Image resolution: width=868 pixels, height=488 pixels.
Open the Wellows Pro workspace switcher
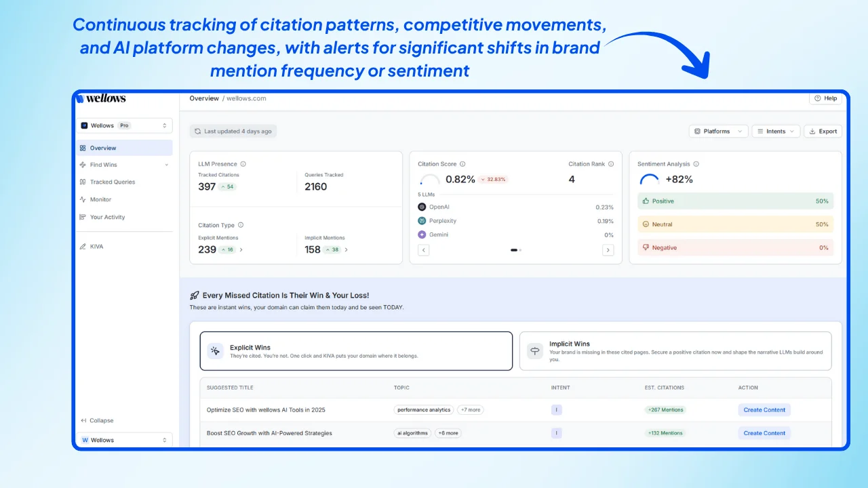point(124,125)
